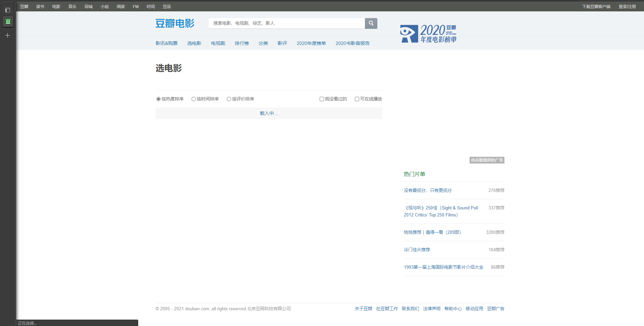Click 豆瓣广告 footer link
644x326 pixels.
point(496,309)
